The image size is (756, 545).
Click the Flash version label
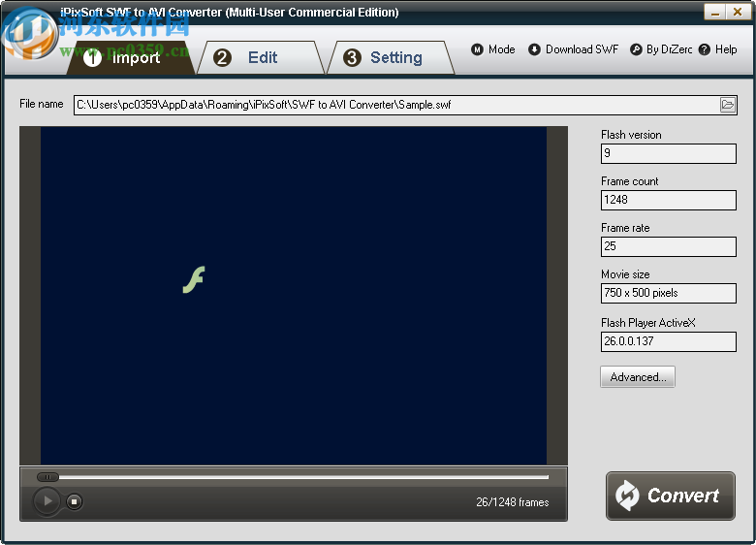click(631, 135)
